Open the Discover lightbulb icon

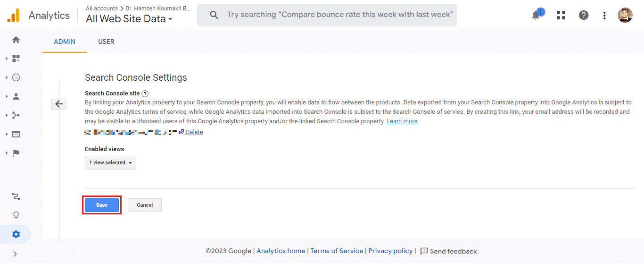(16, 215)
